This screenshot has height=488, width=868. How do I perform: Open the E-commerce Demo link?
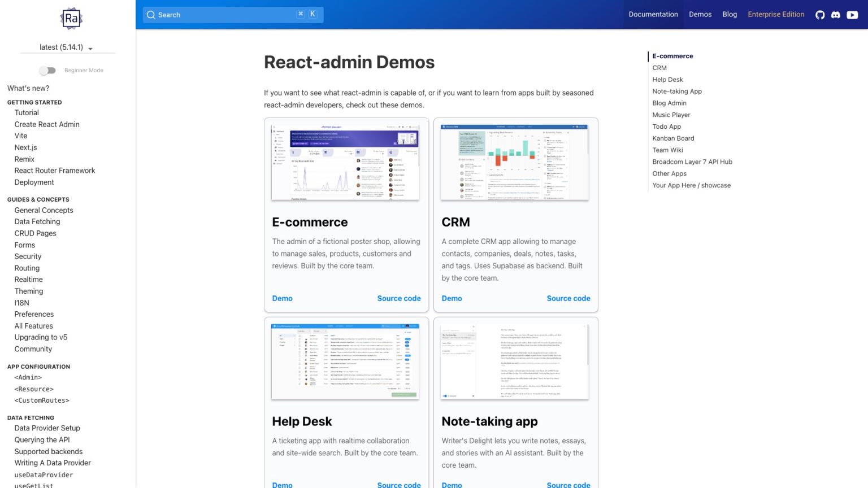click(282, 298)
